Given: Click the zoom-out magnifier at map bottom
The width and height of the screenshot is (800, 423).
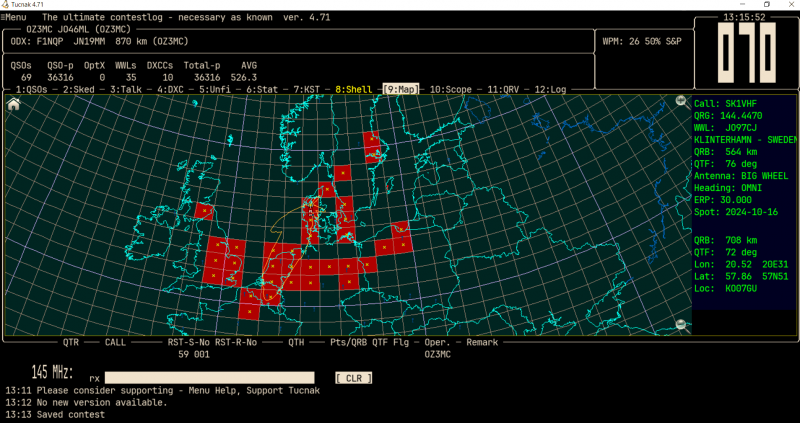Looking at the screenshot, I should (681, 323).
